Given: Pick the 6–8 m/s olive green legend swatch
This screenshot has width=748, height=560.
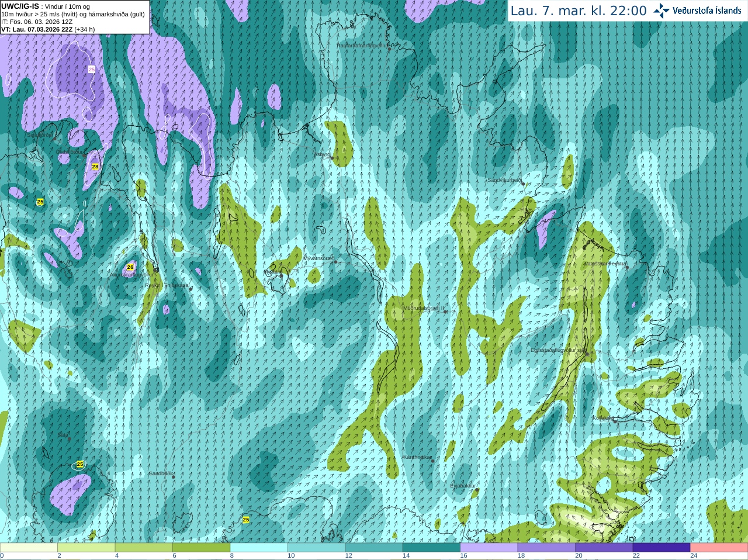Looking at the screenshot, I should pos(202,548).
